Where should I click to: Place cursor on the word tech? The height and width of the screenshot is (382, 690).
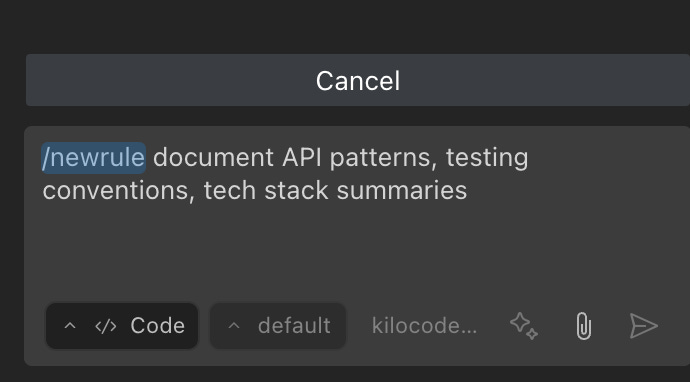point(230,191)
